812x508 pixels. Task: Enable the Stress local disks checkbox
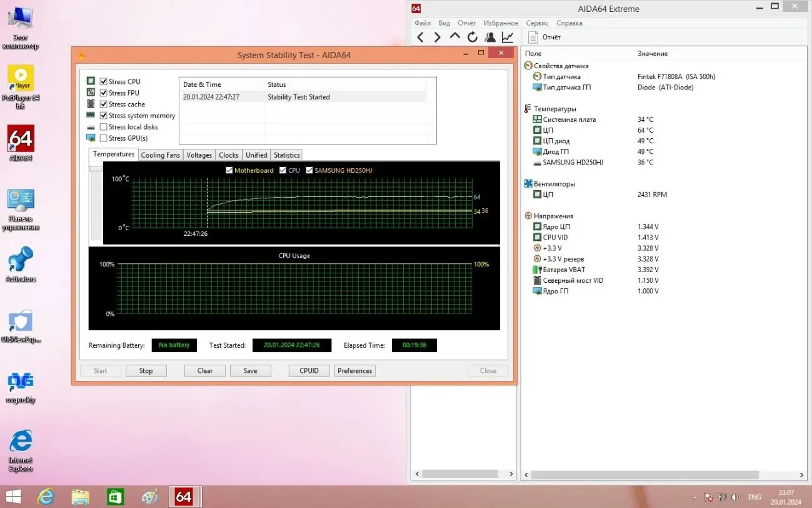click(104, 126)
